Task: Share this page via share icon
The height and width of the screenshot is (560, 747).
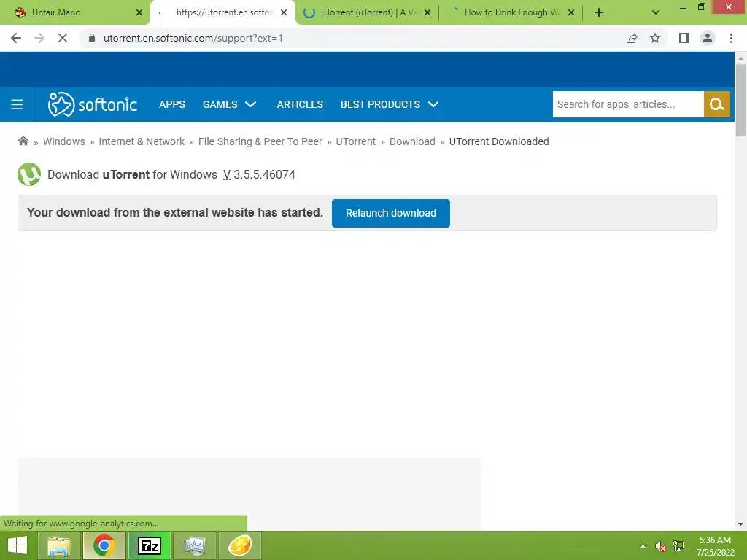Action: point(632,38)
